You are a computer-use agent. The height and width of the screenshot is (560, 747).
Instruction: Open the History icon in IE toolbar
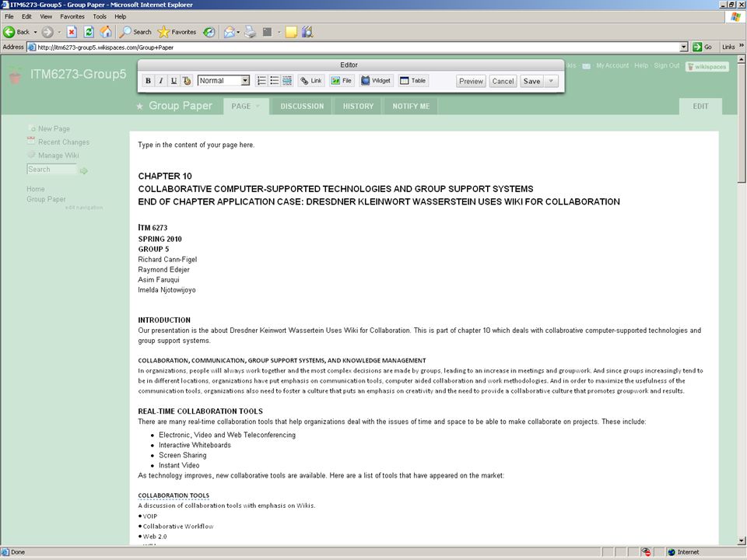coord(209,32)
